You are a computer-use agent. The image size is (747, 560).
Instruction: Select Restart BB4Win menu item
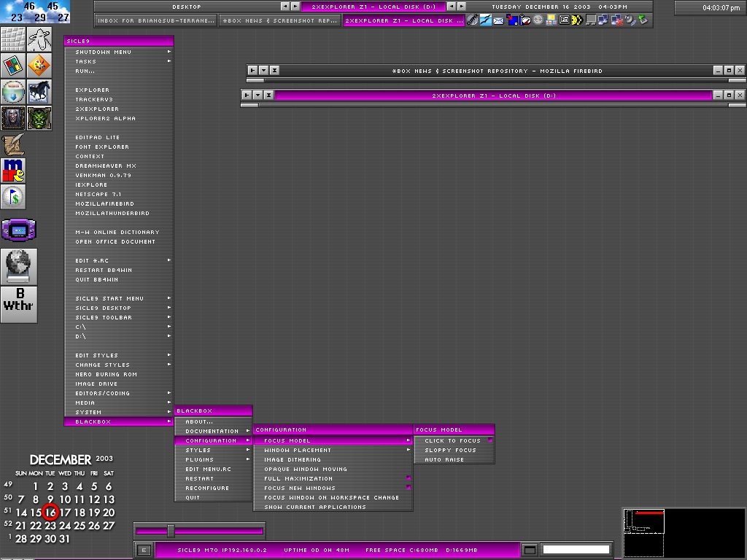tap(119, 270)
